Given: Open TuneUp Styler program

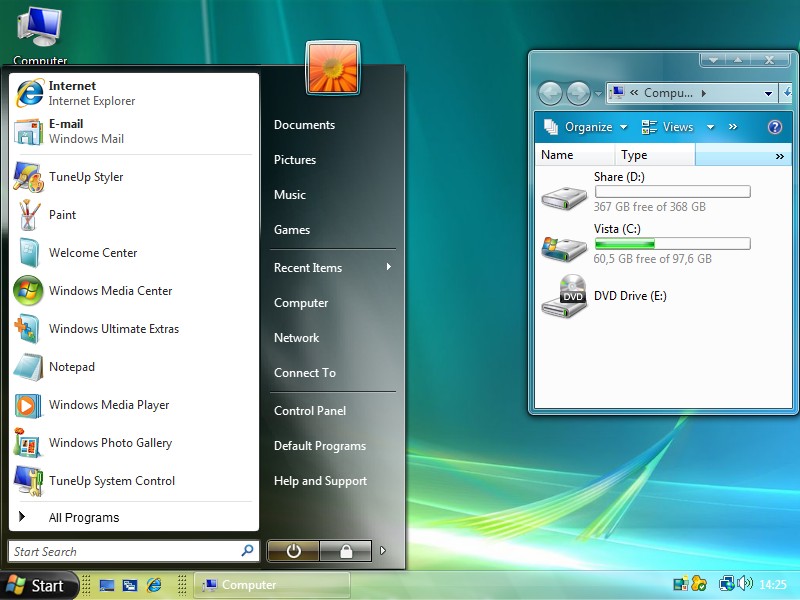Looking at the screenshot, I should (86, 177).
